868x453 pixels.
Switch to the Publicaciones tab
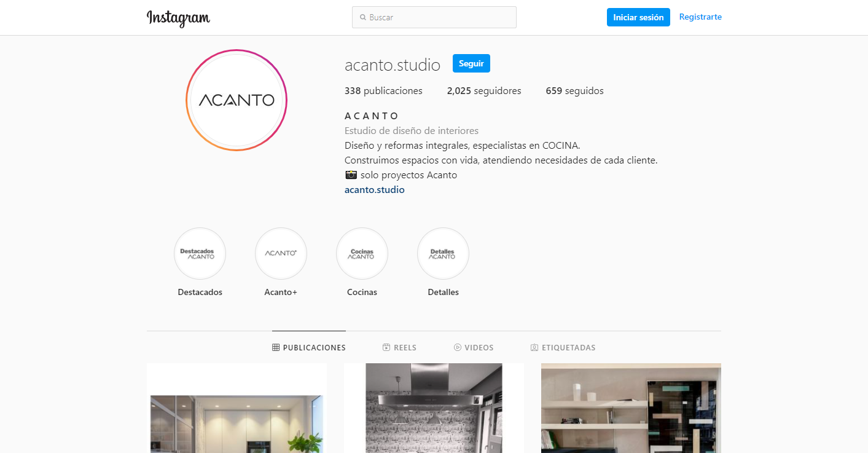[309, 347]
